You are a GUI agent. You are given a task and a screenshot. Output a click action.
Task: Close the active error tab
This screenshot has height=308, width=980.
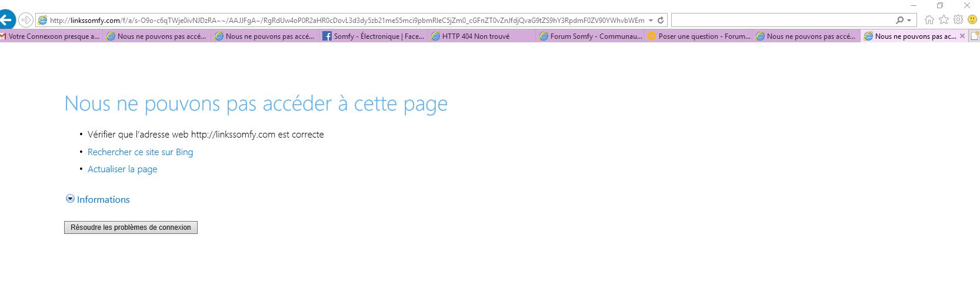click(962, 36)
